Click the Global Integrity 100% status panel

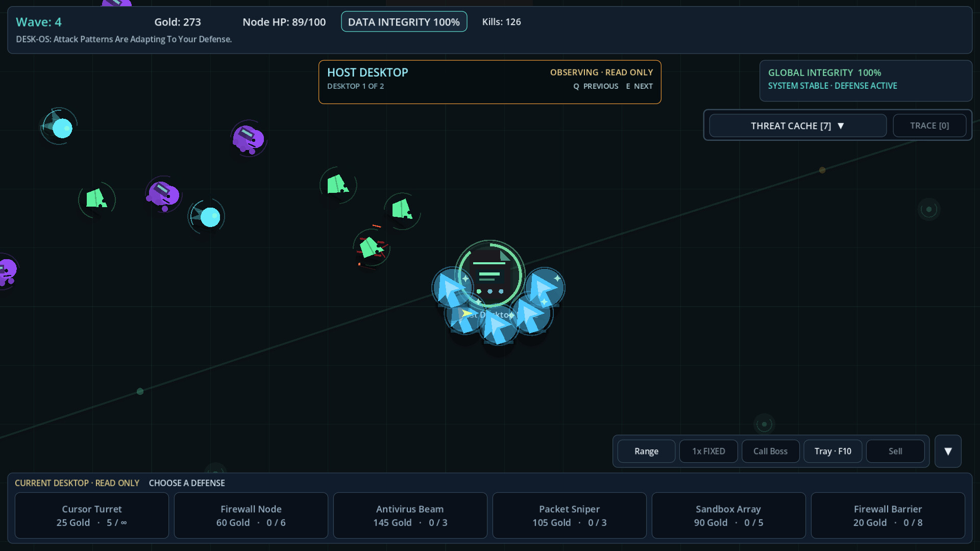(x=866, y=81)
